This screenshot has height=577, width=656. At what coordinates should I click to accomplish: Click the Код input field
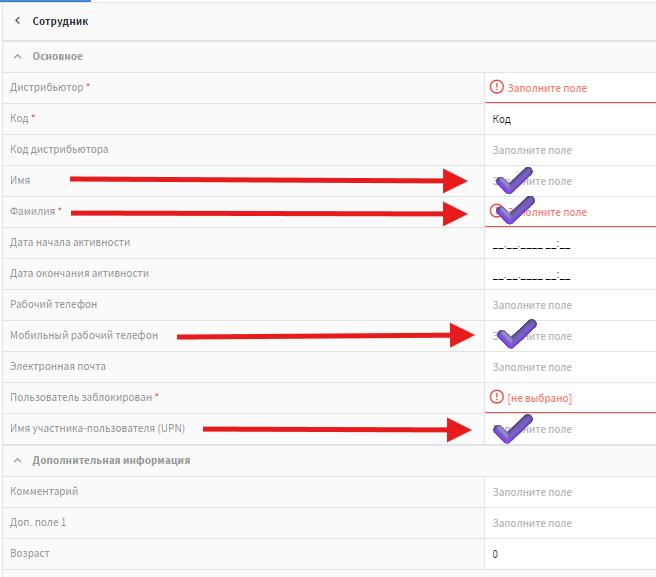570,119
